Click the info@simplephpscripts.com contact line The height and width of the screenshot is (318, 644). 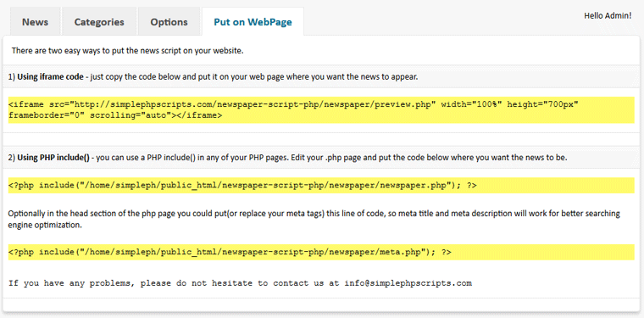tap(241, 283)
